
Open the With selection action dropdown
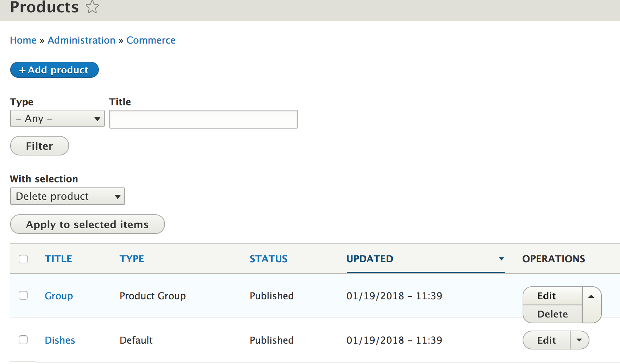tap(67, 196)
